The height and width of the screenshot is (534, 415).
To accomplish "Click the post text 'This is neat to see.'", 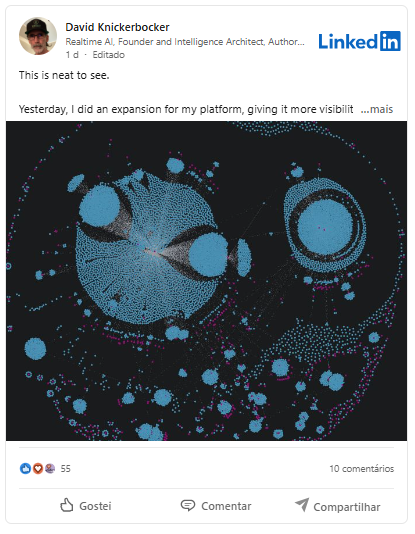I will pos(64,75).
